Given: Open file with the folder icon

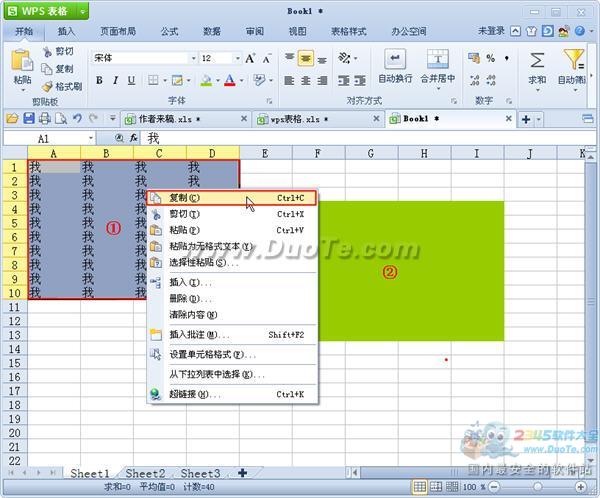Looking at the screenshot, I should pos(12,119).
